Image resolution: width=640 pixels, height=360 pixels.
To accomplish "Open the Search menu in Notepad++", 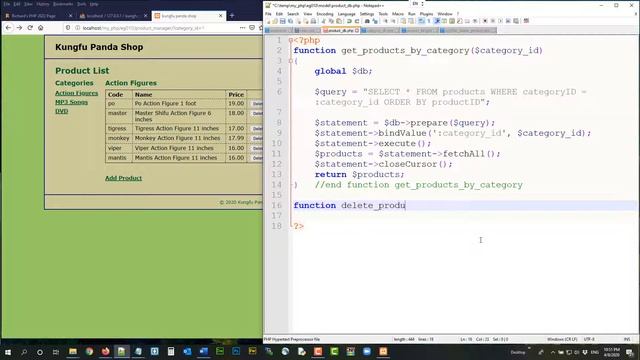I will tap(293, 14).
